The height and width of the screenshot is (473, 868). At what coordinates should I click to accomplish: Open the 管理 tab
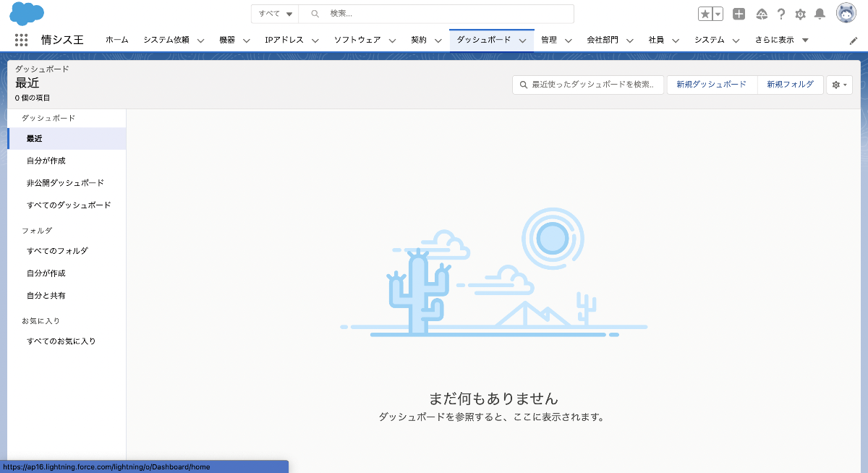click(549, 41)
